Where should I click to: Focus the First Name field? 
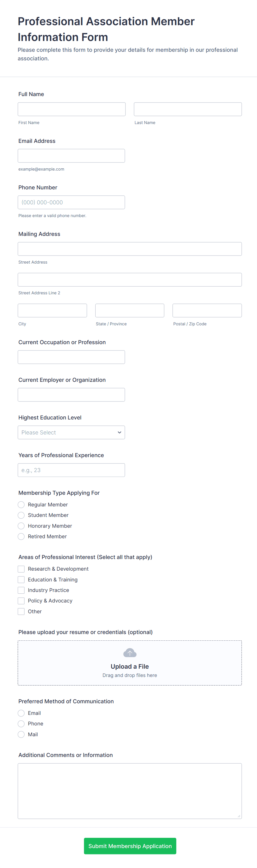(72, 109)
